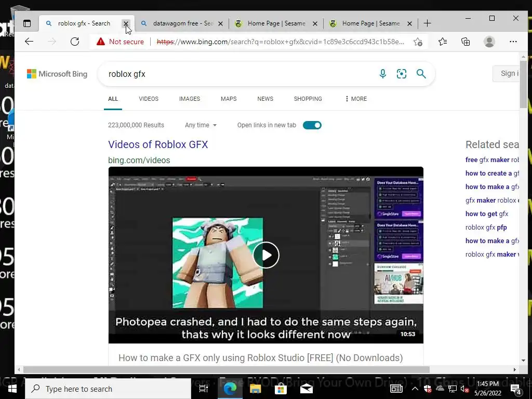Open the Collections icon

tap(465, 42)
